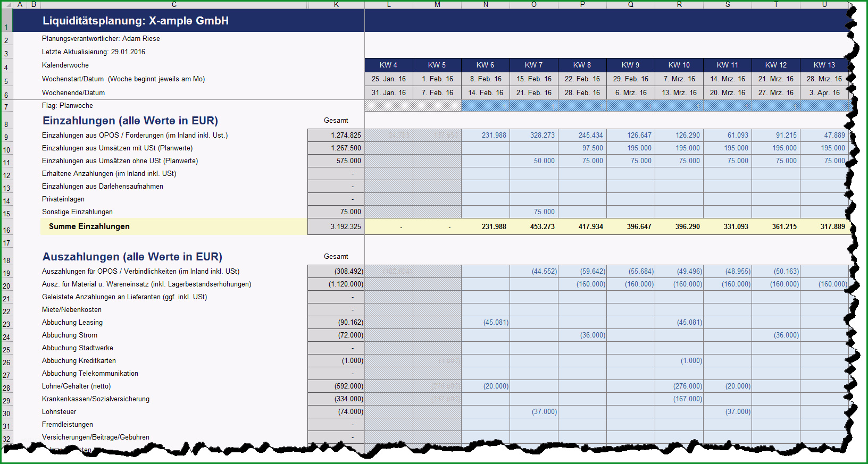
Task: Select column R header
Action: point(679,4)
